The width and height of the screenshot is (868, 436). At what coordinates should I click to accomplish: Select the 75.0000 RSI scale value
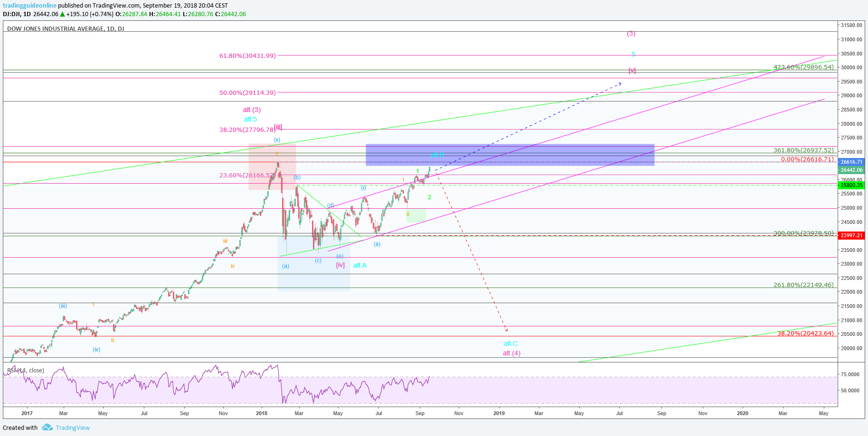tap(850, 374)
